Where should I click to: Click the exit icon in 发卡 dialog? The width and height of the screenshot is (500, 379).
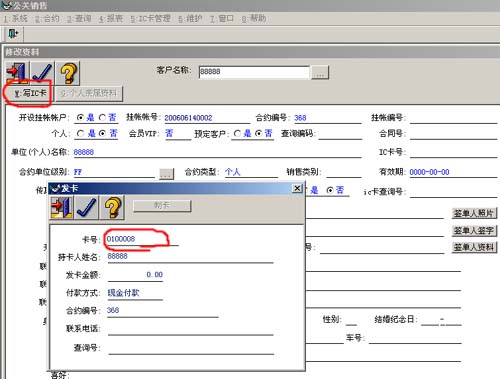pyautogui.click(x=62, y=207)
